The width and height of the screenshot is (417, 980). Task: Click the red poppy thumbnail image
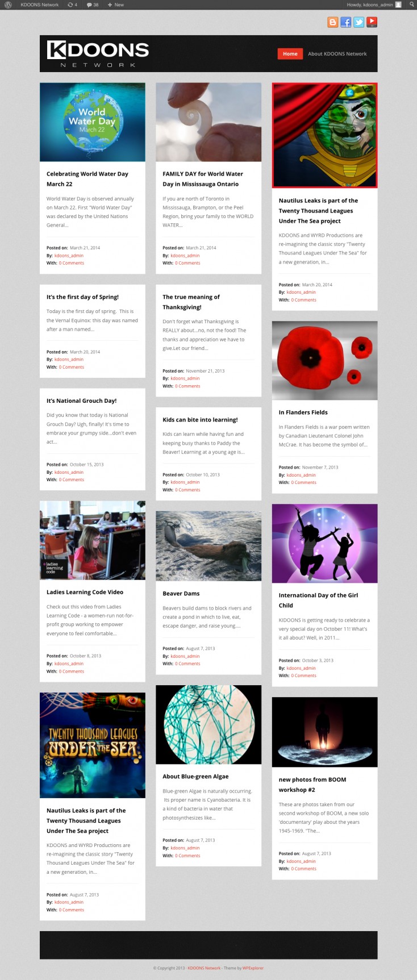[x=324, y=361]
